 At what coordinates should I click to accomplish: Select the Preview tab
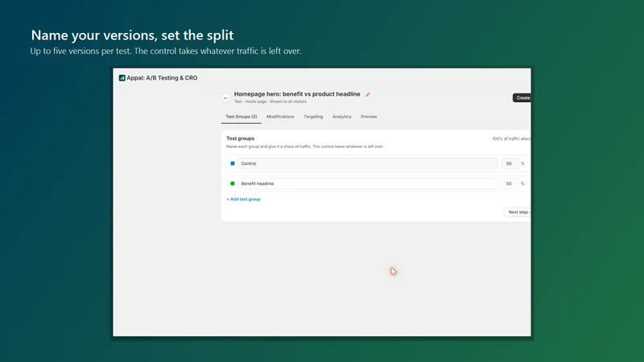[x=369, y=117]
